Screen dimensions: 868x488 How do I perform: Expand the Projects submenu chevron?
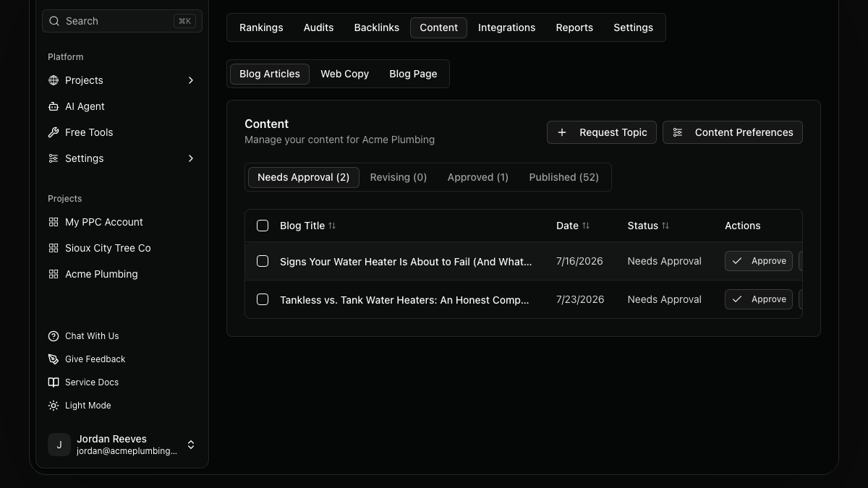(x=191, y=80)
